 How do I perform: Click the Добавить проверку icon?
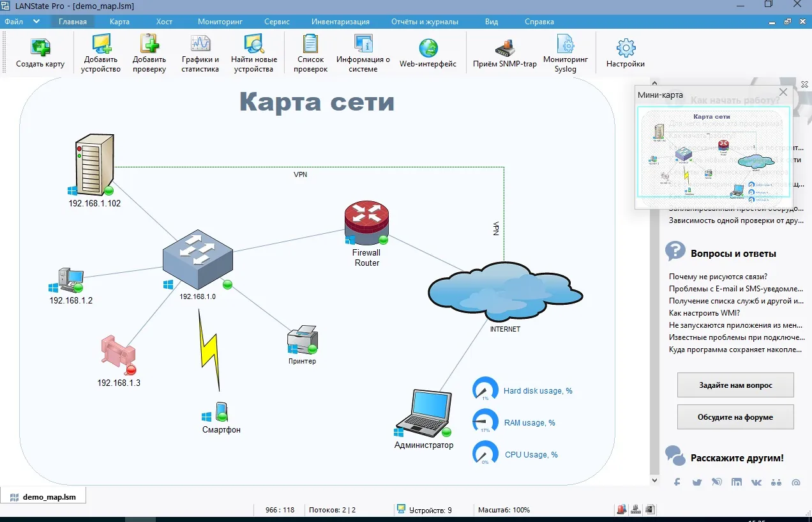click(149, 43)
